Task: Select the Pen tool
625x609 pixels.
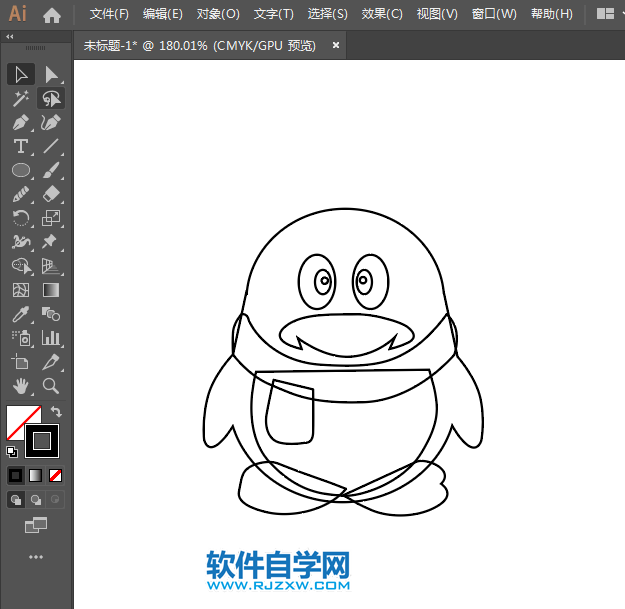Action: click(21, 122)
